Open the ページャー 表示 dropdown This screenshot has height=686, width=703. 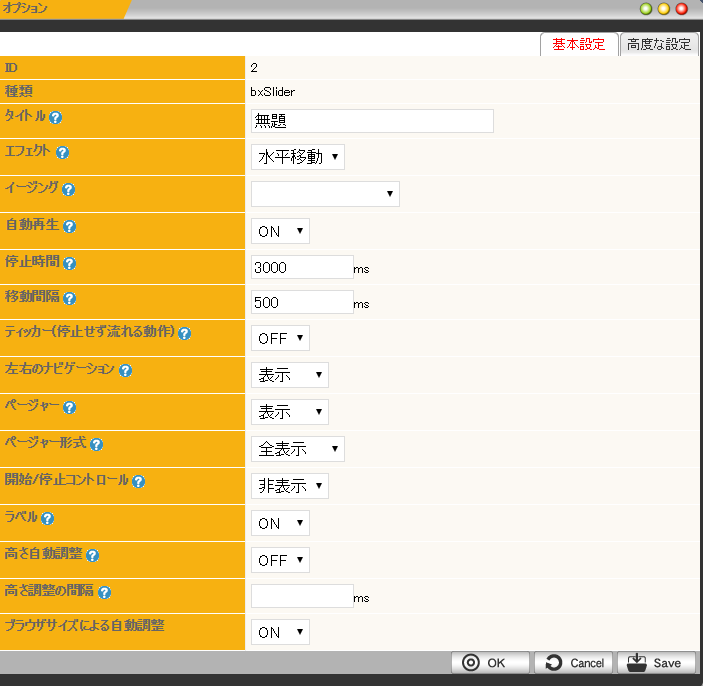coord(290,412)
